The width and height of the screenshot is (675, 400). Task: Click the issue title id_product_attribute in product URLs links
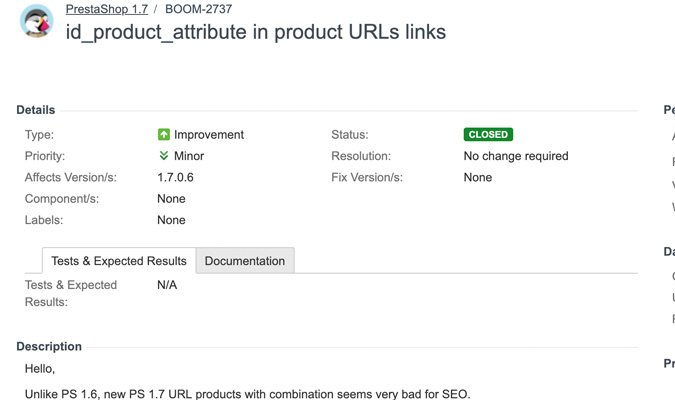click(x=256, y=32)
